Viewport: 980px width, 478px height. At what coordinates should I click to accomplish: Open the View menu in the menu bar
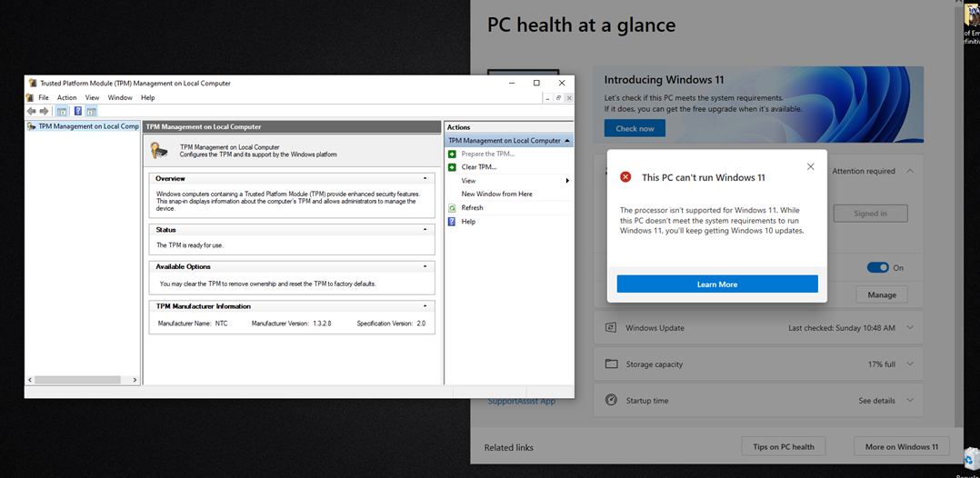pos(93,97)
